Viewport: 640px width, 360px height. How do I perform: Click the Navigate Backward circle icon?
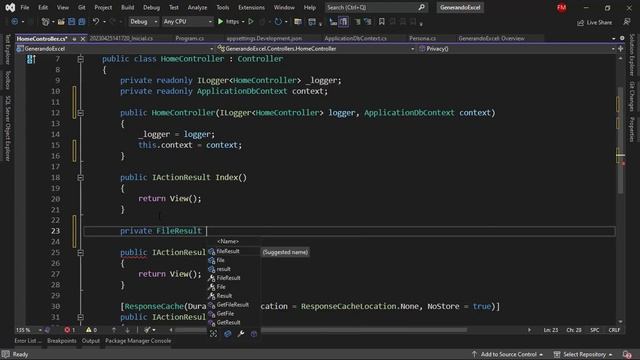click(x=15, y=22)
